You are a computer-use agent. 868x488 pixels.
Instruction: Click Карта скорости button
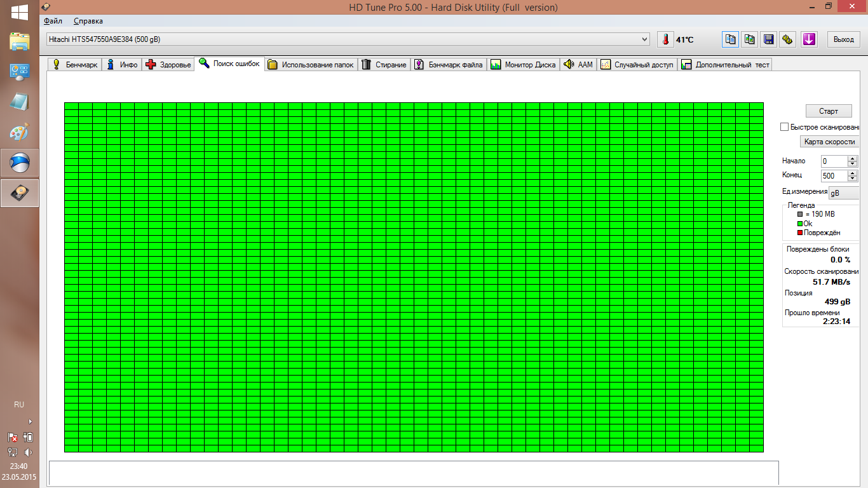click(829, 142)
